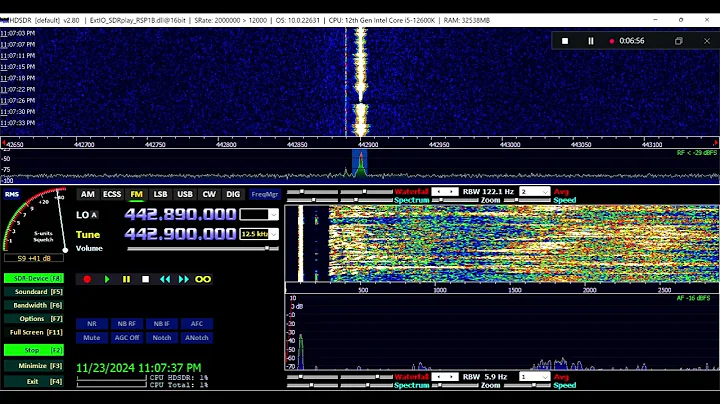Fast forward using cyan double-right arrows
The height and width of the screenshot is (404, 720).
pos(184,279)
